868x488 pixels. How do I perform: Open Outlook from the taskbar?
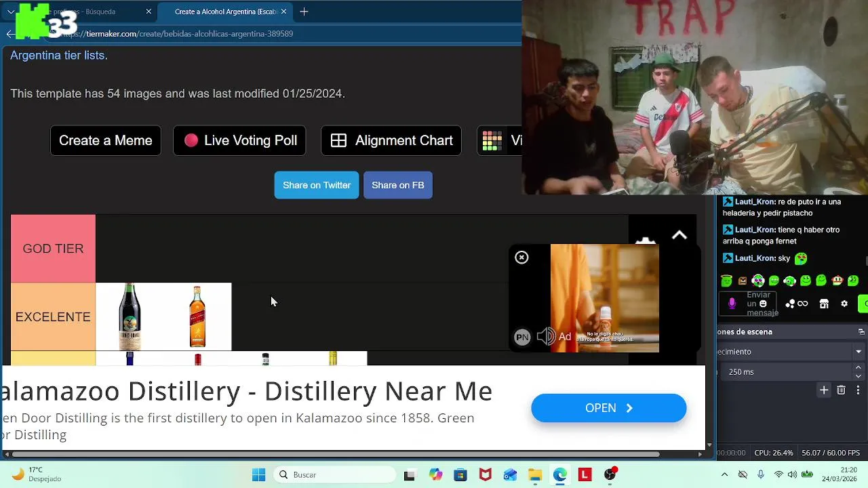(510, 475)
